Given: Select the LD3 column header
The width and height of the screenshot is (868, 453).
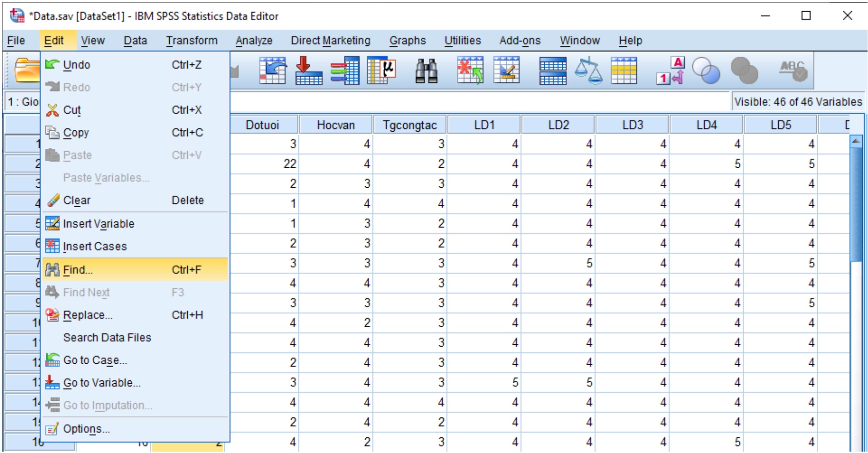Looking at the screenshot, I should tap(632, 125).
